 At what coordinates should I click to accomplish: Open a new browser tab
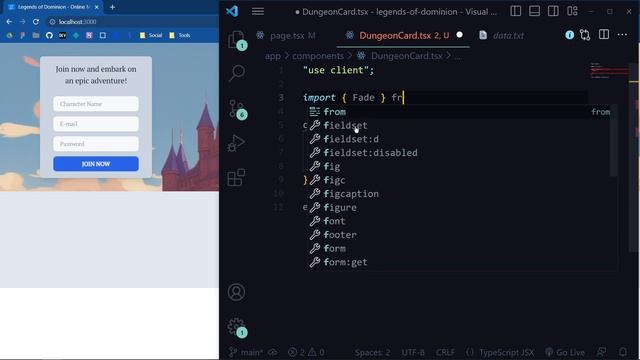click(x=112, y=7)
